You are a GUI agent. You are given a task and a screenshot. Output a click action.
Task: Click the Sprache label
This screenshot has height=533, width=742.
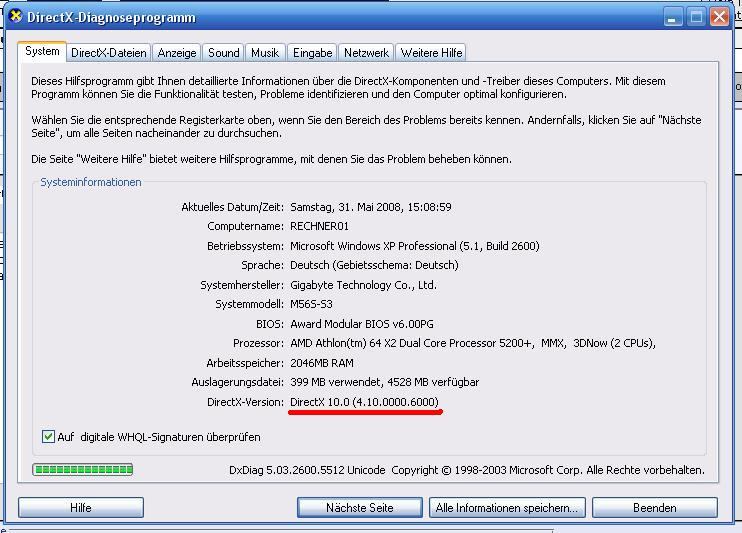[263, 265]
